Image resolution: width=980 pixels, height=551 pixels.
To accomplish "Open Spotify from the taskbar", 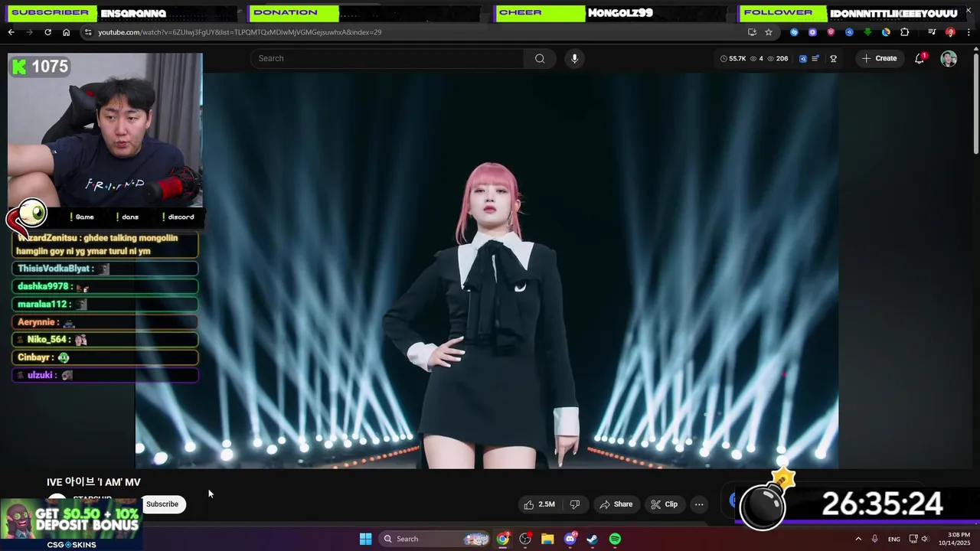I will click(615, 539).
